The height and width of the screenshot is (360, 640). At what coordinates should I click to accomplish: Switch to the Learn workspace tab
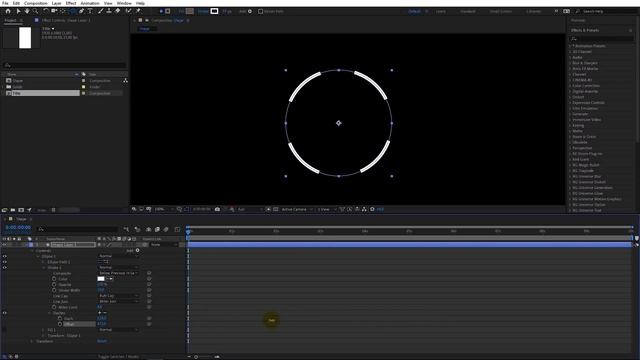[441, 11]
